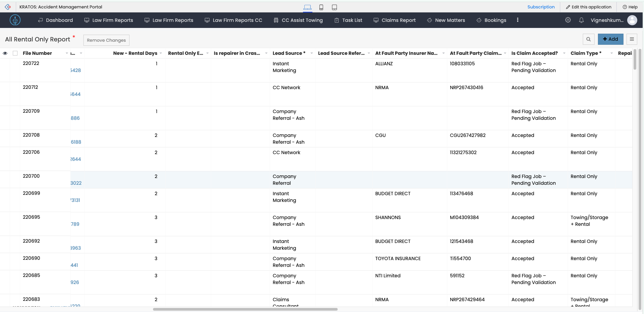644x314 pixels.
Task: Click the Add button
Action: 610,39
